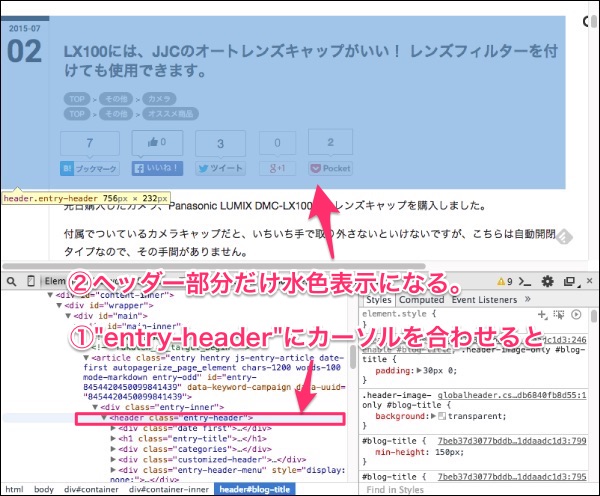This screenshot has width=600, height=496.
Task: Select div#container-inner in the breadcrumb bar
Action: click(169, 489)
